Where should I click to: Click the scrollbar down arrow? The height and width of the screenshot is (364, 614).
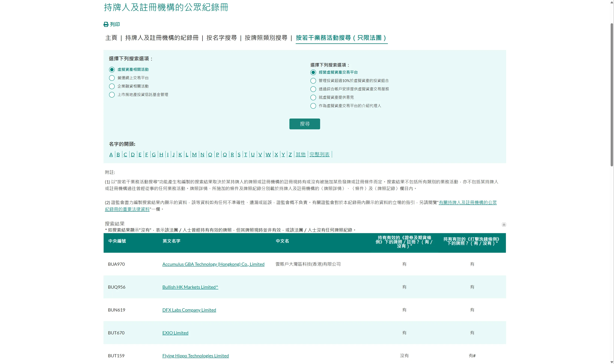point(612,362)
